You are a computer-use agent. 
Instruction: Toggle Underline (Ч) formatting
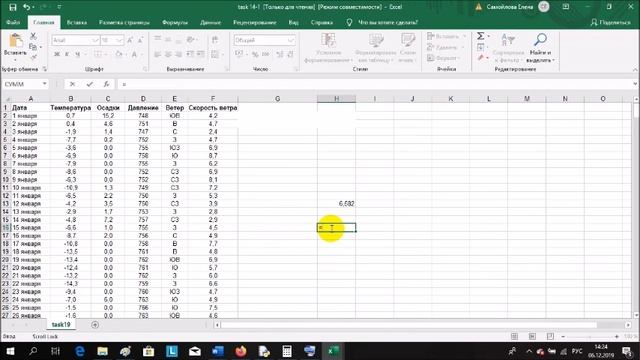pos(77,54)
